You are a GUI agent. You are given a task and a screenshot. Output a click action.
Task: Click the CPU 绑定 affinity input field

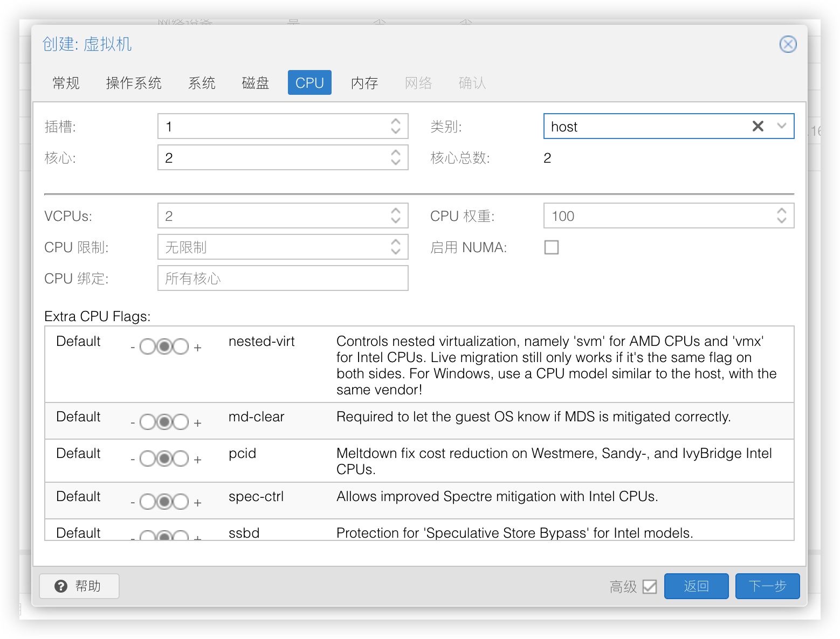coord(283,279)
